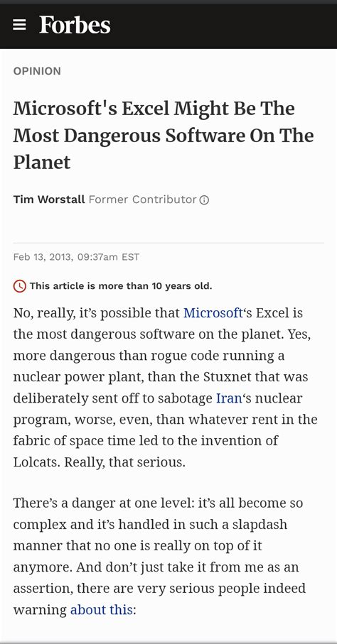
Task: Click the Former Contributor label
Action: (x=142, y=200)
